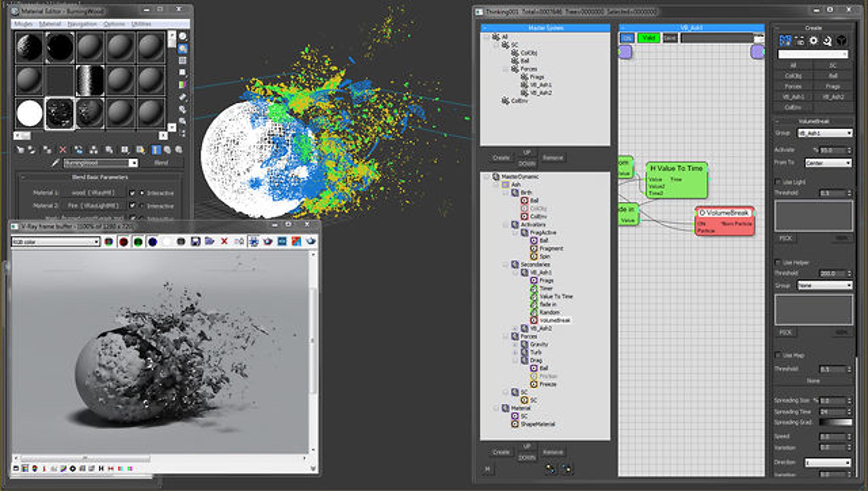
Task: Toggle Material 1 enabled checkbox
Action: [132, 193]
